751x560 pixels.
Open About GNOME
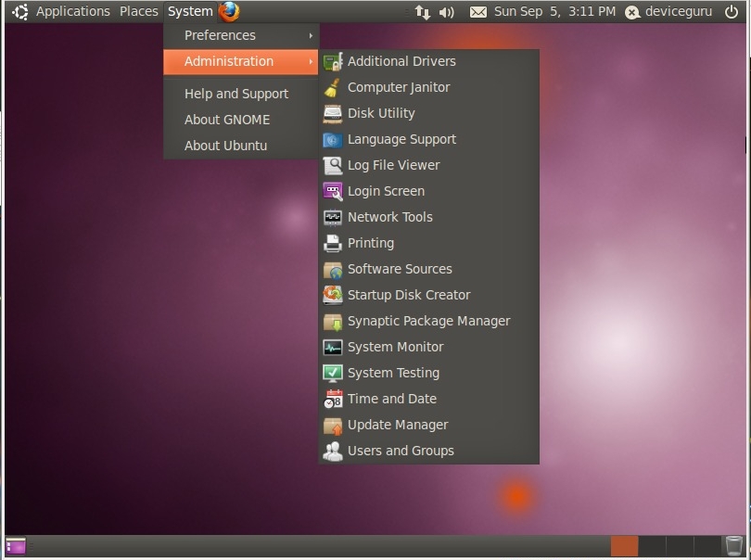click(x=241, y=120)
